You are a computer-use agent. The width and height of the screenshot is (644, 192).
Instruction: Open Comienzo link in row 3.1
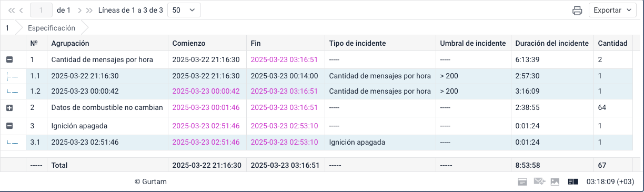[206, 142]
